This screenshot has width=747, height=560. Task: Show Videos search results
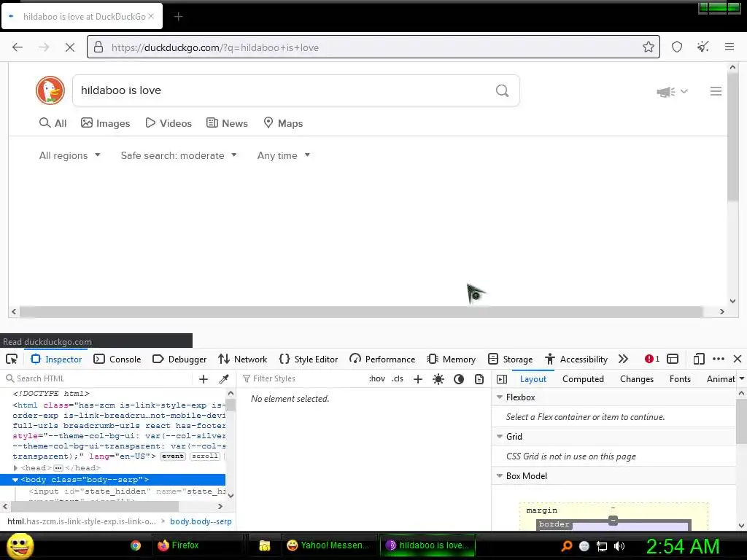point(169,123)
